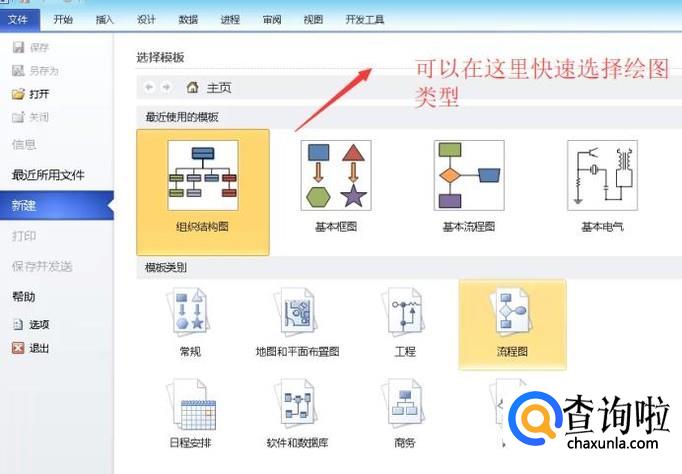The image size is (682, 474).
Task: Open the 开发工具 ribbon tab
Action: pos(364,20)
